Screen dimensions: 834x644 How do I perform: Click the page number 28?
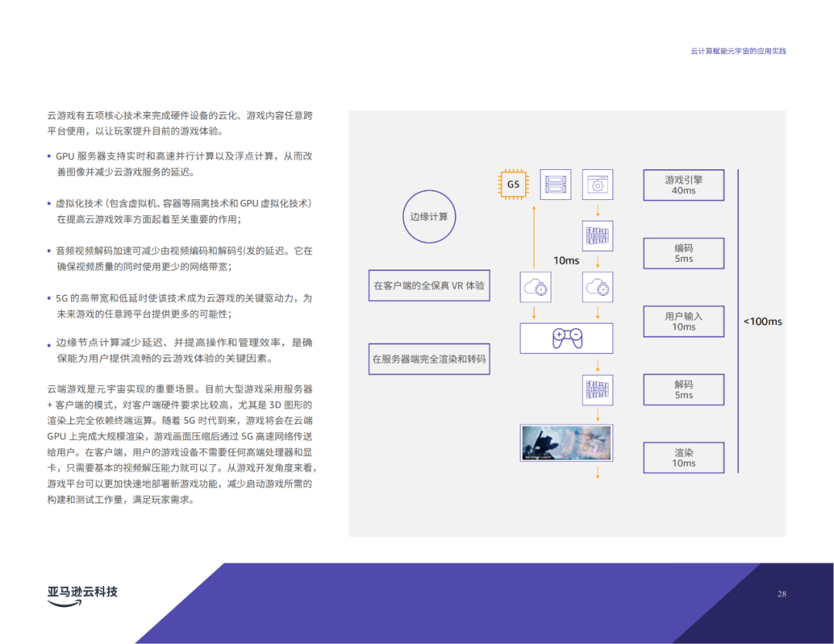781,594
